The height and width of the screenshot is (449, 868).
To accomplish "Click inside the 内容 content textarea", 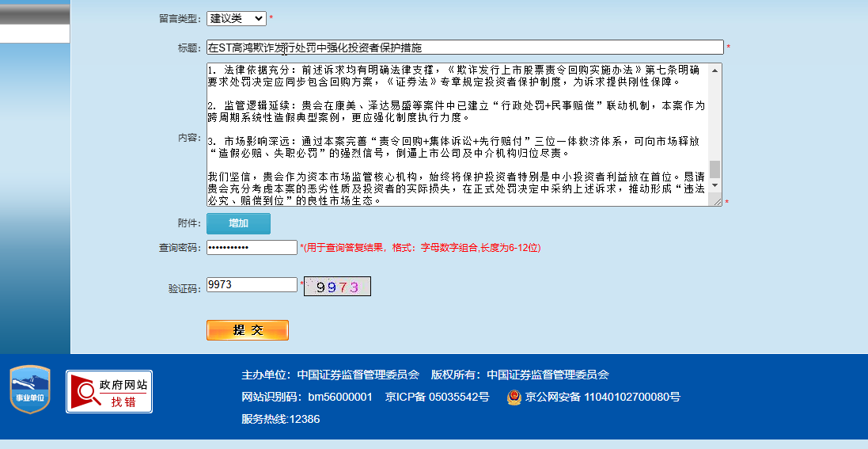I will [x=457, y=135].
